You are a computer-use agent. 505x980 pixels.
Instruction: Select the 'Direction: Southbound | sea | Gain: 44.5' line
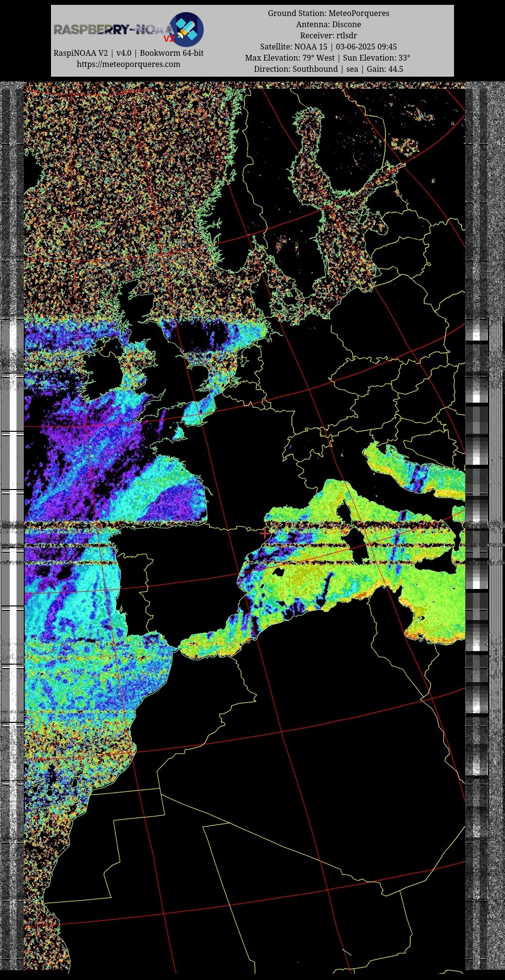(328, 69)
